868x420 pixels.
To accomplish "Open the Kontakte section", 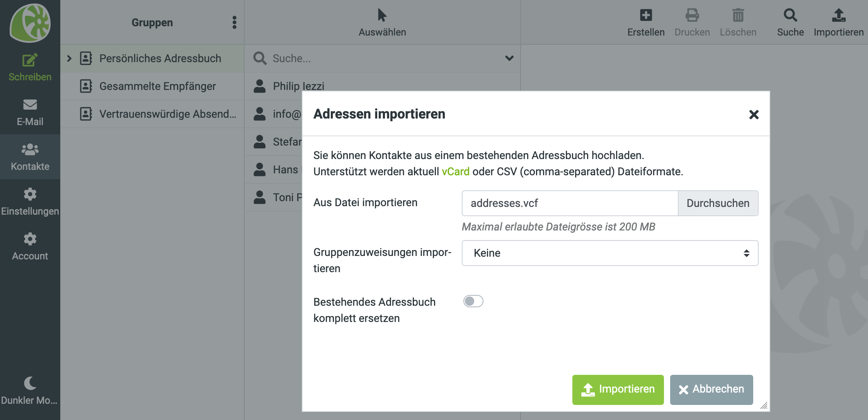I will [x=30, y=157].
